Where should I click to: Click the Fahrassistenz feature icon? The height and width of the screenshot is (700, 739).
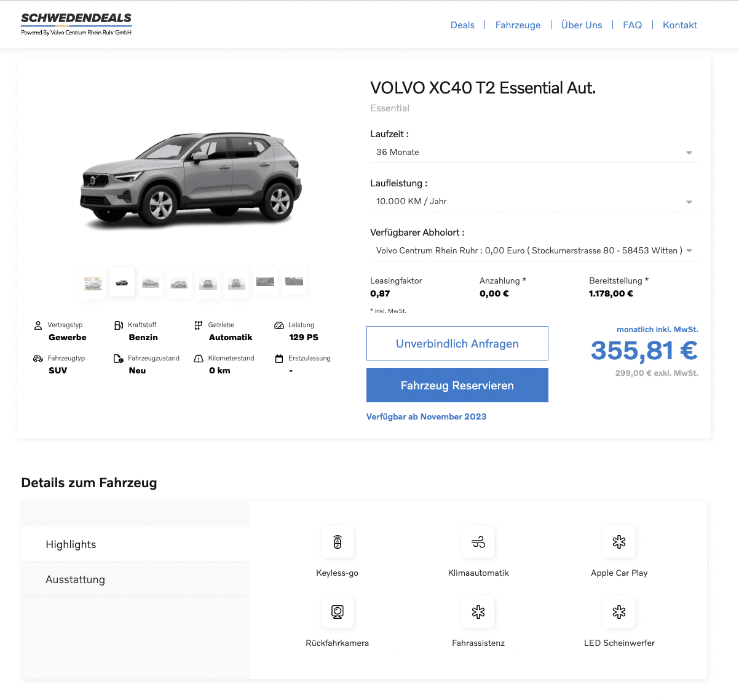pyautogui.click(x=478, y=612)
